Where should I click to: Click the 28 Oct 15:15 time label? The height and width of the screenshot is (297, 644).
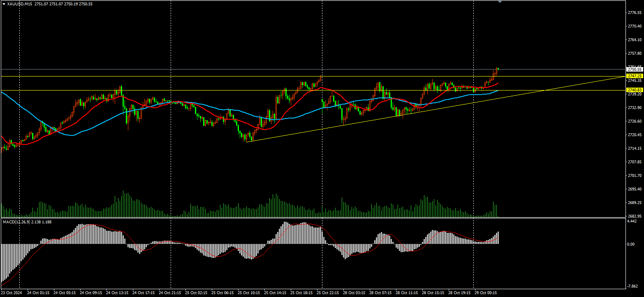pyautogui.click(x=433, y=293)
